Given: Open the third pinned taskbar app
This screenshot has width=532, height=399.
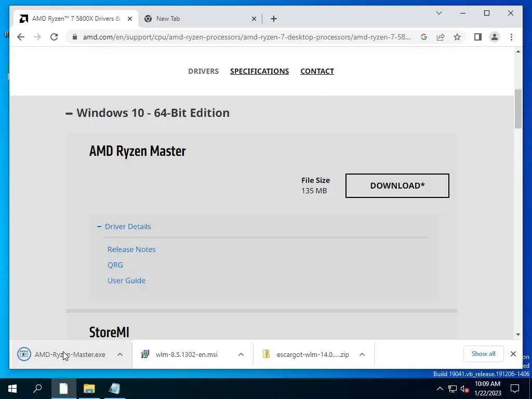Looking at the screenshot, I should (114, 389).
